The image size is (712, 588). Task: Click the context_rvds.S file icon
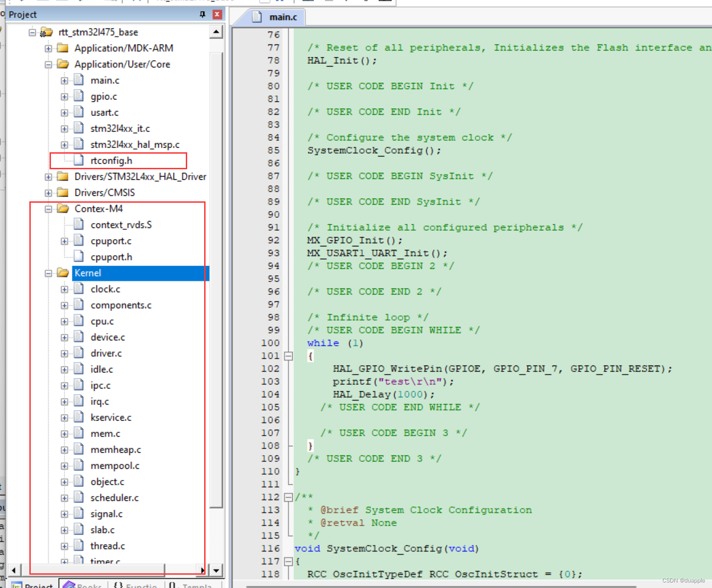click(x=79, y=225)
